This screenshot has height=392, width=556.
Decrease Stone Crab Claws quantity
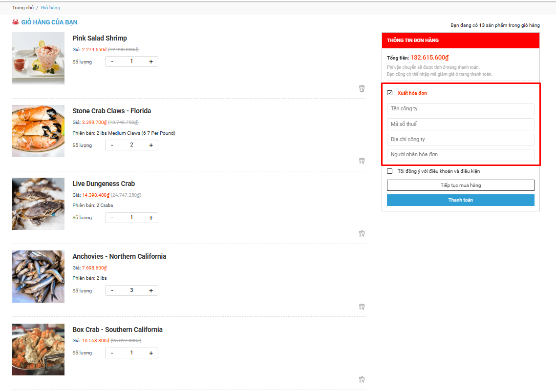[x=112, y=145]
